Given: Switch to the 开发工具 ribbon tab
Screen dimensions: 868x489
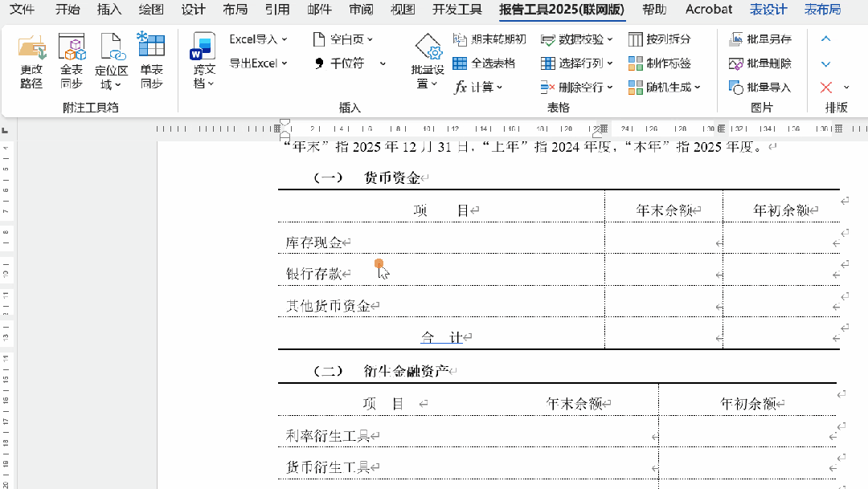Looking at the screenshot, I should click(x=456, y=10).
